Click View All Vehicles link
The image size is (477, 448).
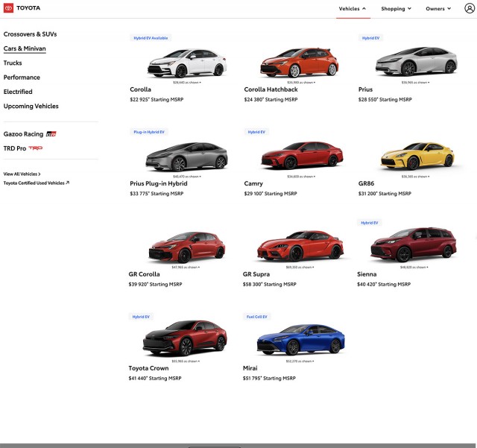22,174
